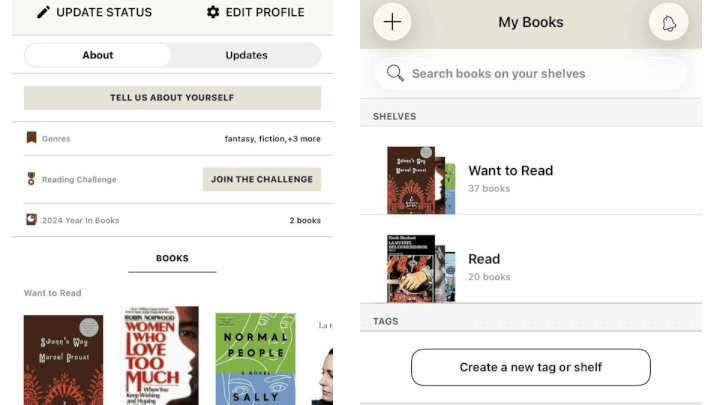Screen dimensions: 720x405
Task: Open the Read shelf with 20 books
Action: [484, 267]
